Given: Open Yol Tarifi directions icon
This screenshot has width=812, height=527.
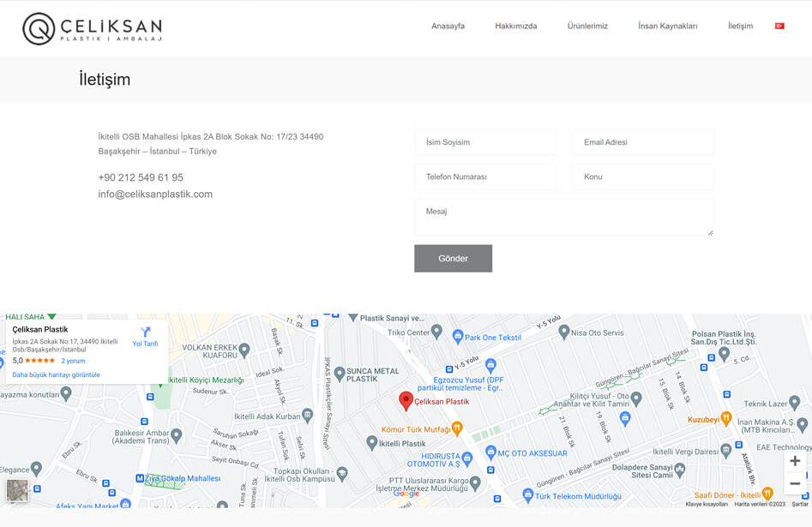Looking at the screenshot, I should coord(145,332).
